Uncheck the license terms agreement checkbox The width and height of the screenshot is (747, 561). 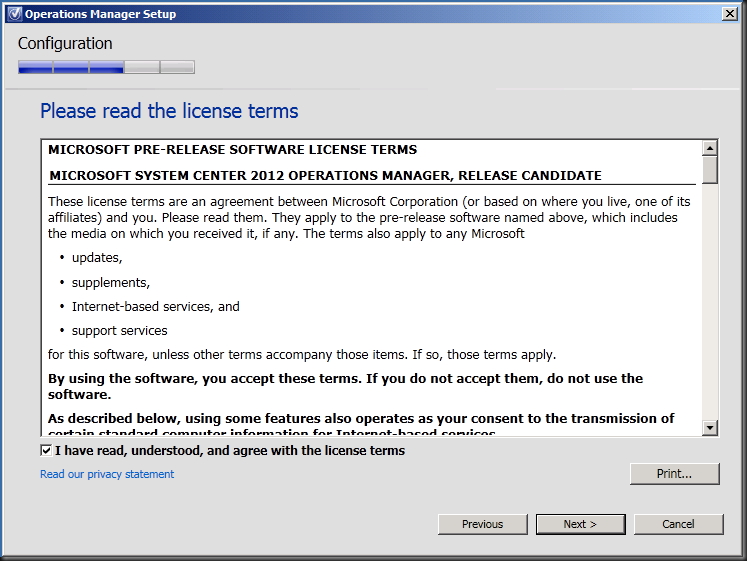(46, 450)
